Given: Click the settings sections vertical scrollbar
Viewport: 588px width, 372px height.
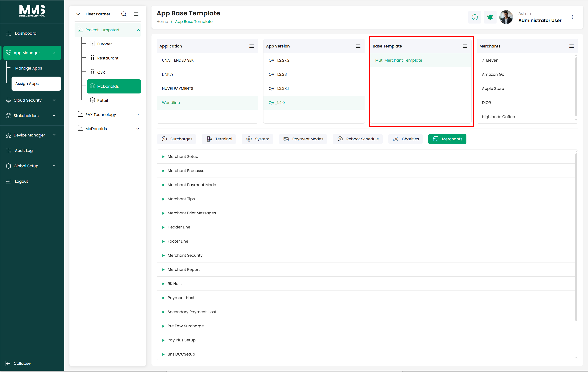Looking at the screenshot, I should pyautogui.click(x=576, y=237).
